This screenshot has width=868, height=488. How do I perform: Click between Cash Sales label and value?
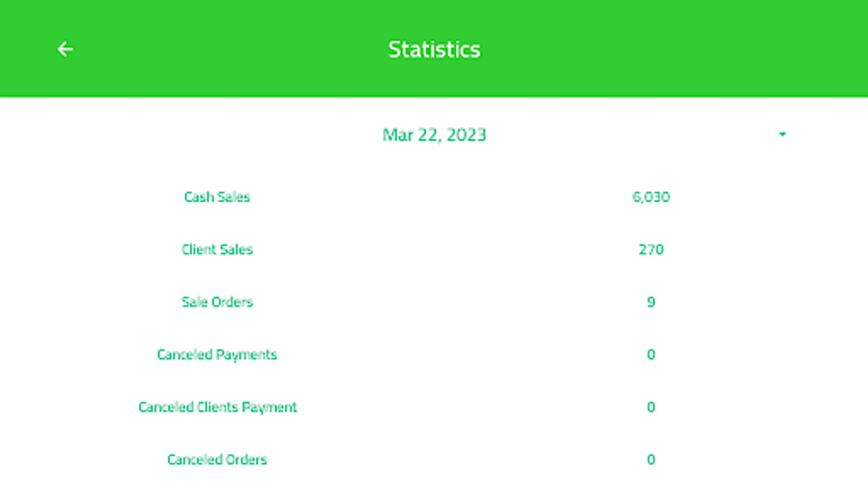pos(434,197)
